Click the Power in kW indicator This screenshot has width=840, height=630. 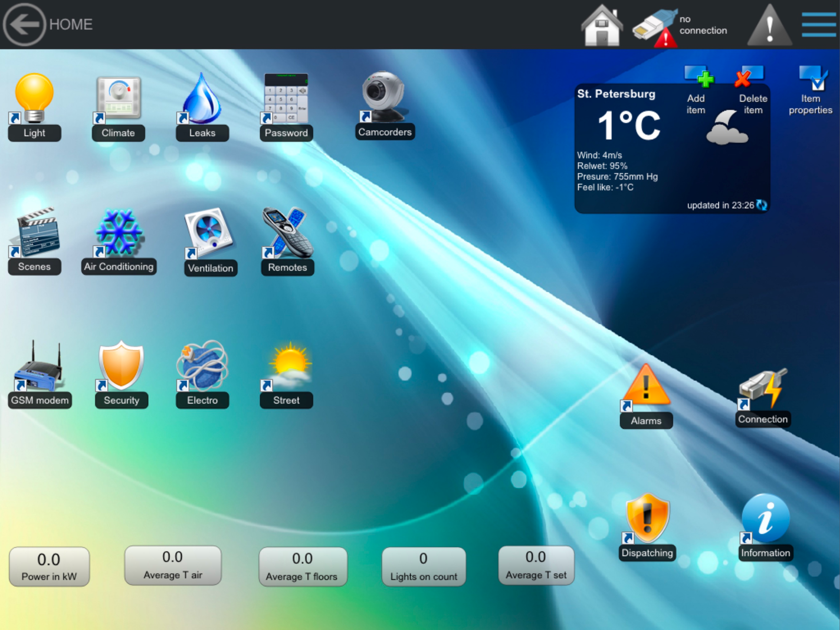[50, 566]
